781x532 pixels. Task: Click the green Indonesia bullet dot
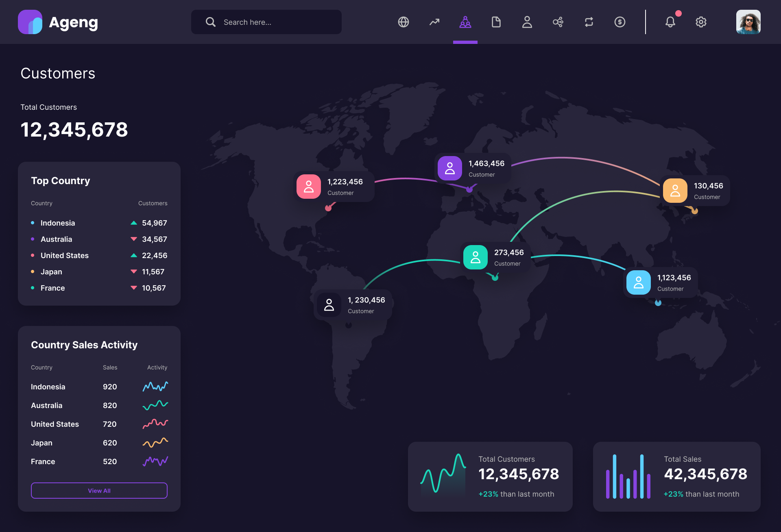(x=33, y=223)
